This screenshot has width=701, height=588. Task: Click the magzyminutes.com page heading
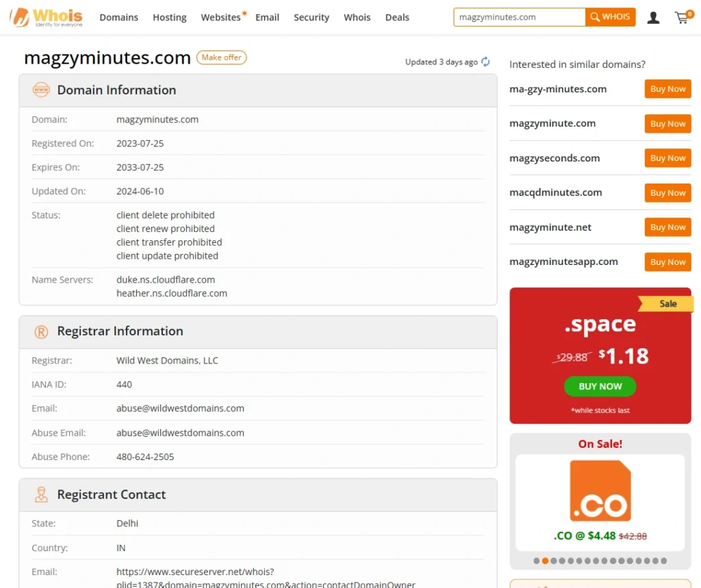(107, 58)
